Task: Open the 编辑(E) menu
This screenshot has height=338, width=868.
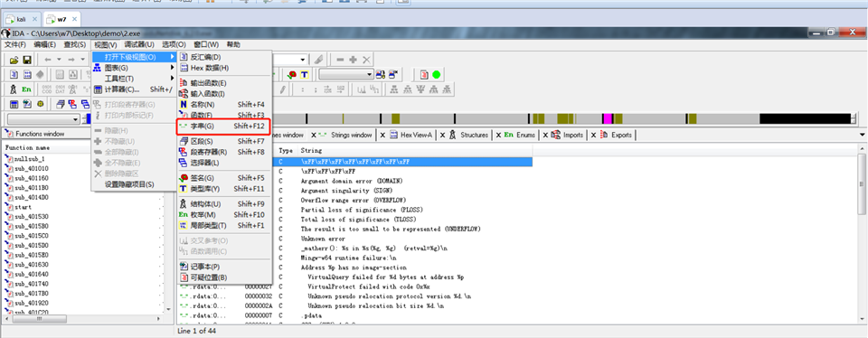Action: tap(45, 44)
